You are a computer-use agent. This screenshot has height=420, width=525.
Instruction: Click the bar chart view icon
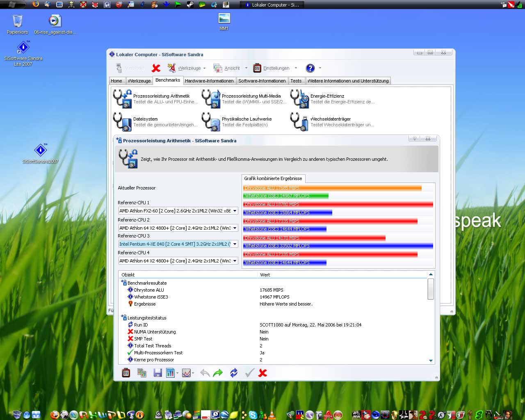point(170,373)
